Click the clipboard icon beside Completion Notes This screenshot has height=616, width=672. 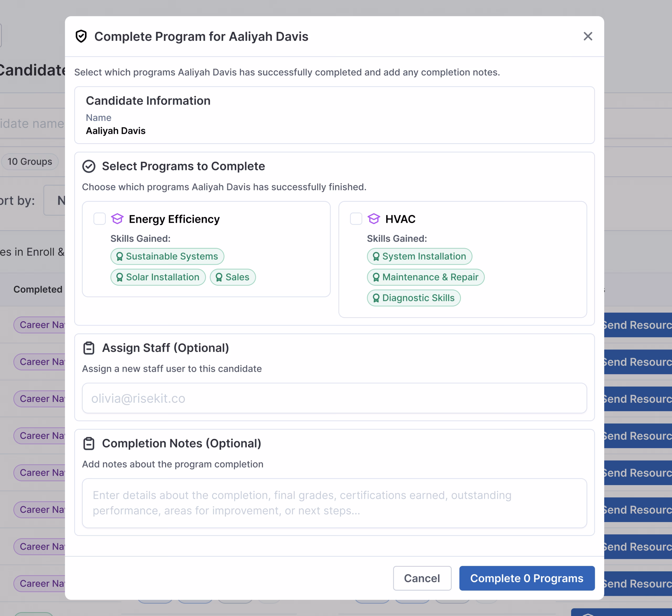click(x=89, y=444)
